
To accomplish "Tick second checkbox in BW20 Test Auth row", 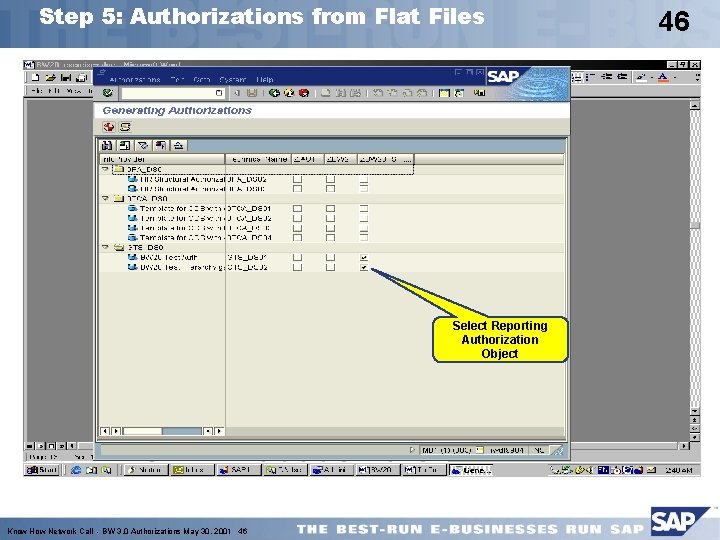I will pyautogui.click(x=330, y=258).
